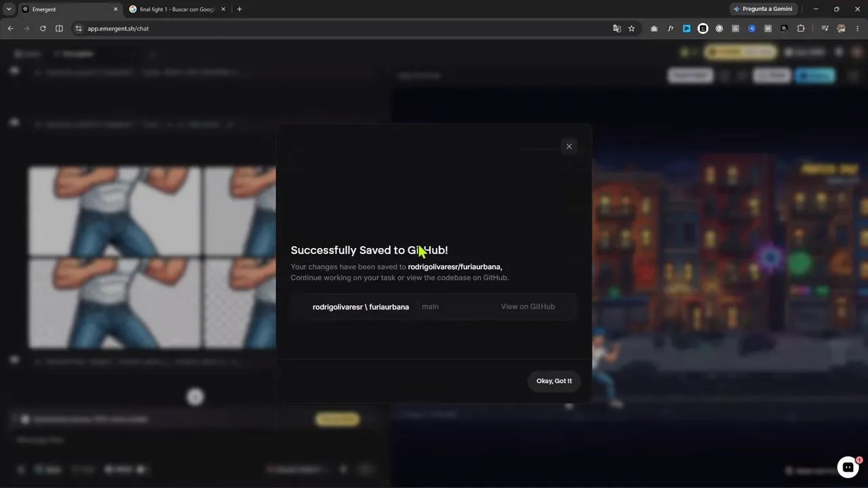This screenshot has width=868, height=488.
Task: Open the View on GitHub link
Action: [528, 306]
